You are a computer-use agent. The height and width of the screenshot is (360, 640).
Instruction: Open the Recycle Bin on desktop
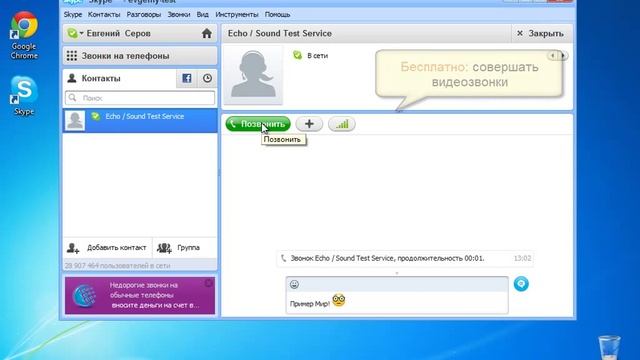(x=609, y=347)
